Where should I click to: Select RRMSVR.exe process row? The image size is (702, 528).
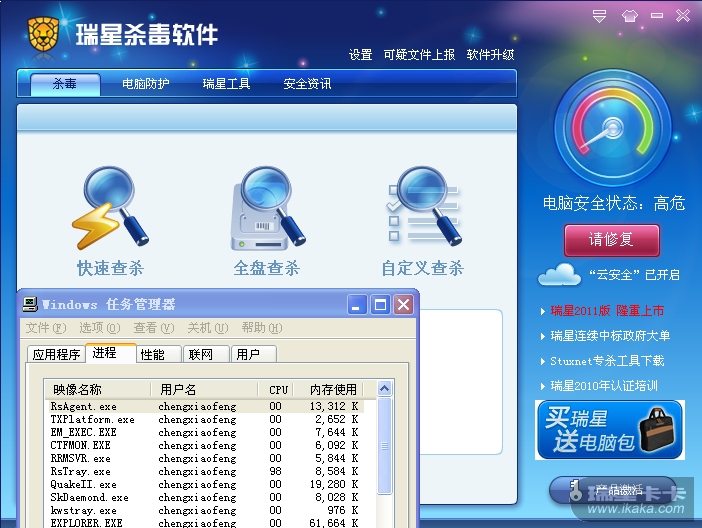206,458
